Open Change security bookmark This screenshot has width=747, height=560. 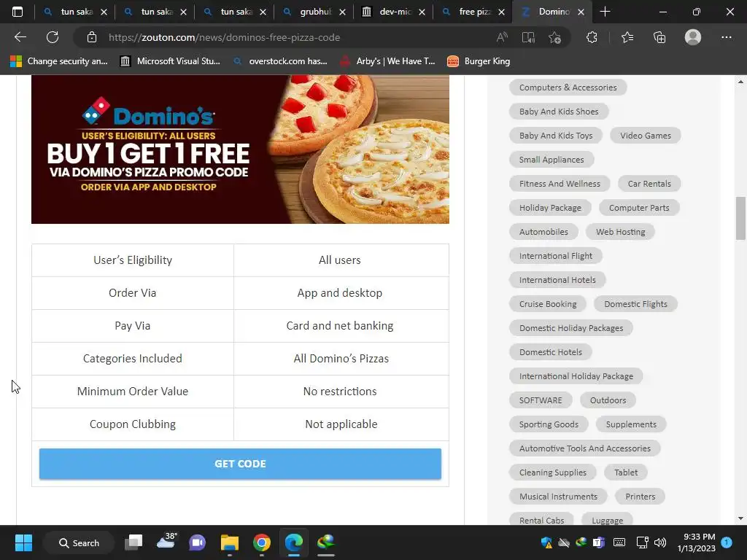point(59,61)
